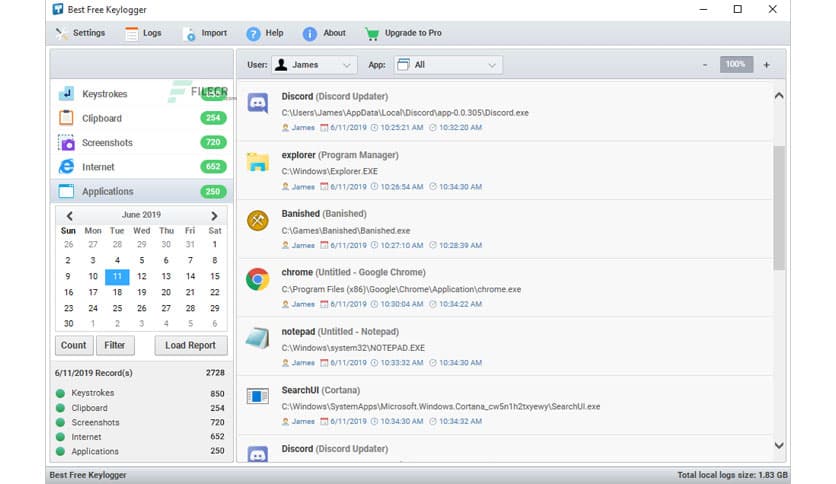
Task: Click the June 2019 month header
Action: 141,215
